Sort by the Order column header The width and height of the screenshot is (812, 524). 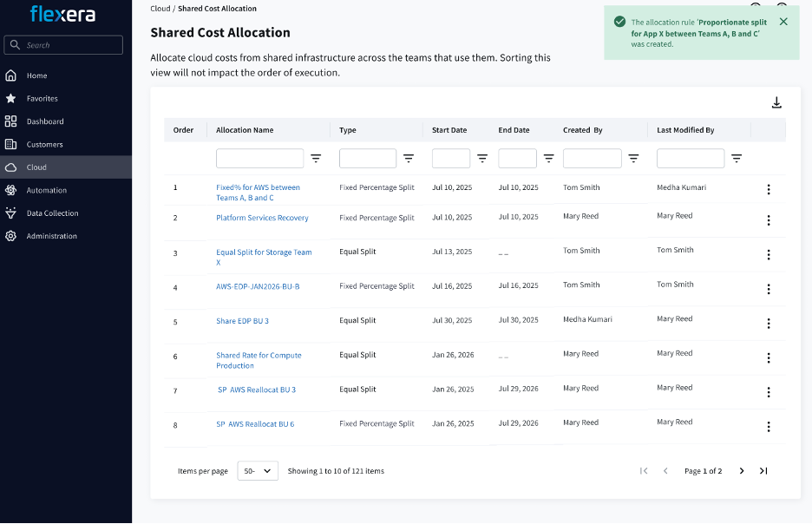pyautogui.click(x=183, y=130)
